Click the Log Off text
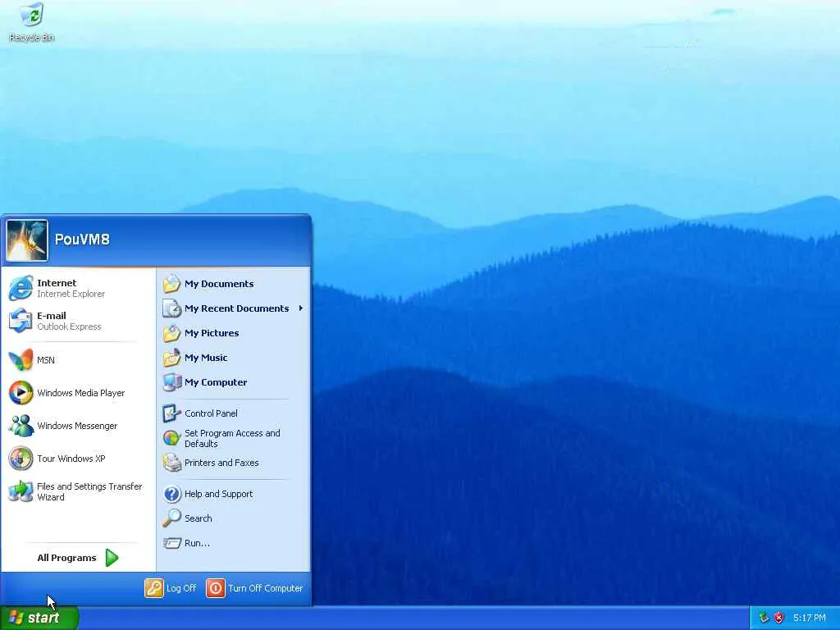This screenshot has height=630, width=840. 181,588
